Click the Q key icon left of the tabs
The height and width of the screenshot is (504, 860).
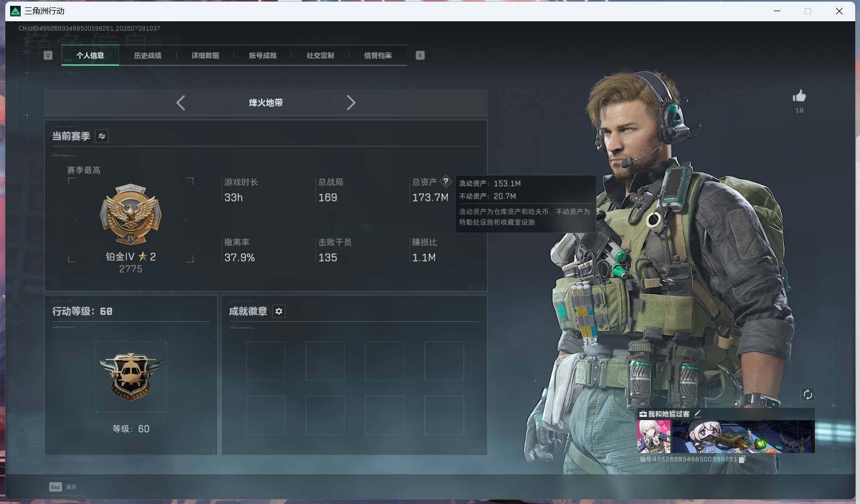[x=48, y=55]
